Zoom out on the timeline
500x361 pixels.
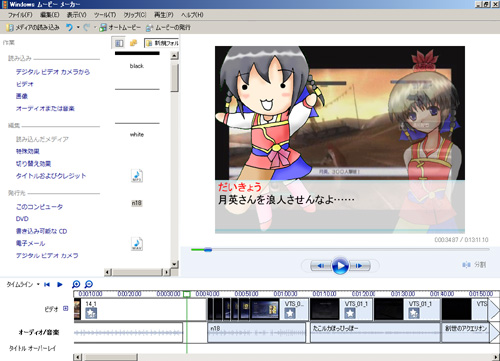point(89,284)
